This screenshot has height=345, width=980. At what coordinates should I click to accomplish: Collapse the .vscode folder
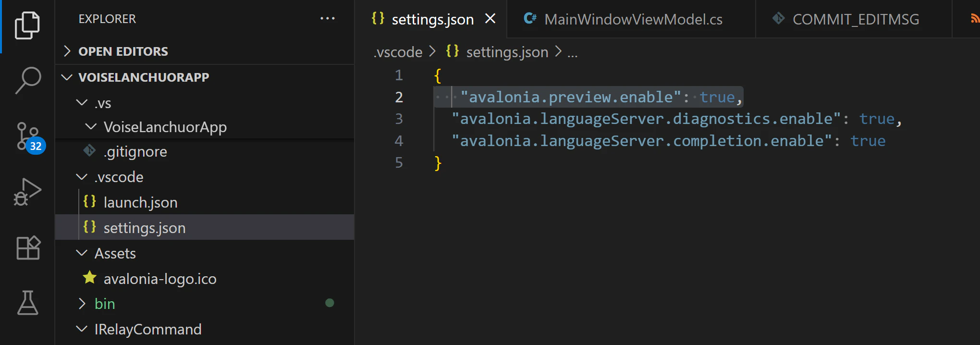coord(82,177)
